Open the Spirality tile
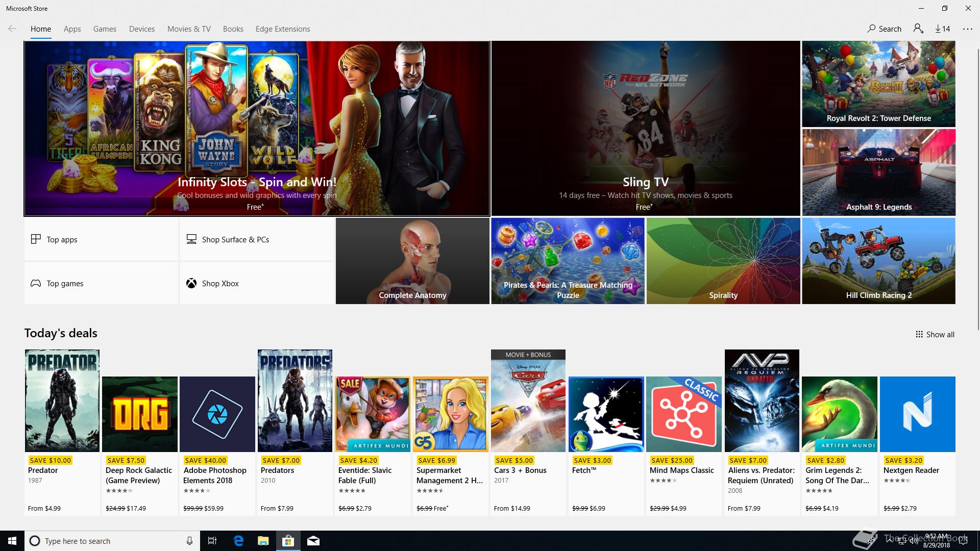980x551 pixels. point(723,261)
